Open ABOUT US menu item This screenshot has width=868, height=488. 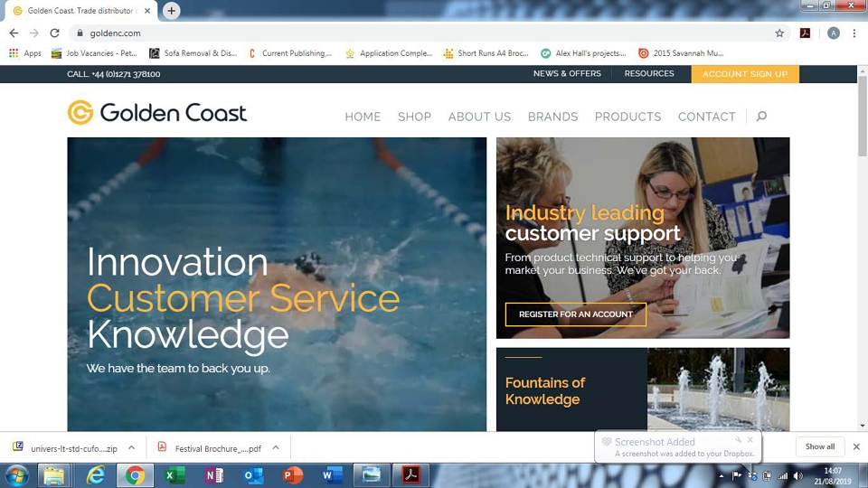pos(479,117)
